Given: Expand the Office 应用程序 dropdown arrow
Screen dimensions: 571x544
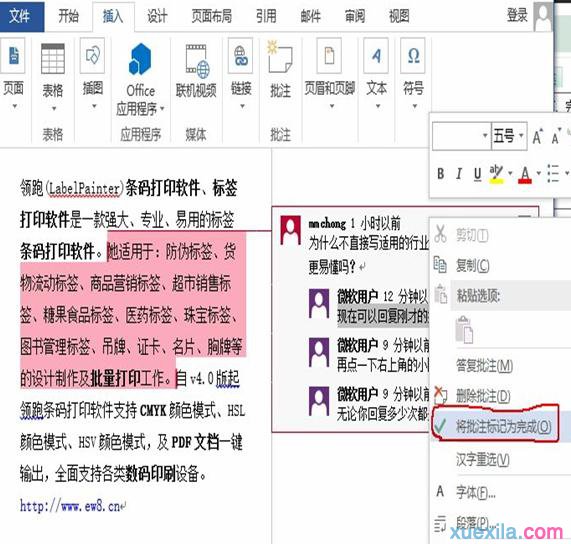Looking at the screenshot, I should tap(162, 108).
